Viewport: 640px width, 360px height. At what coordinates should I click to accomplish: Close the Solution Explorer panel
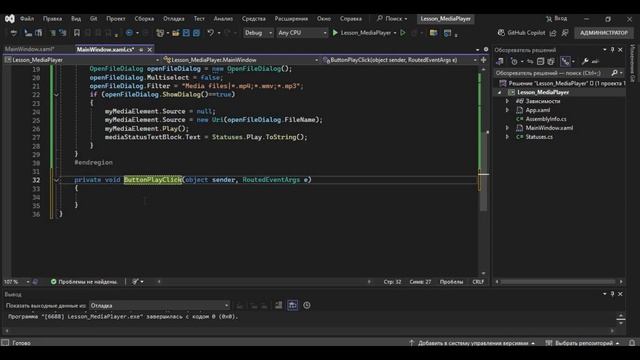point(620,50)
